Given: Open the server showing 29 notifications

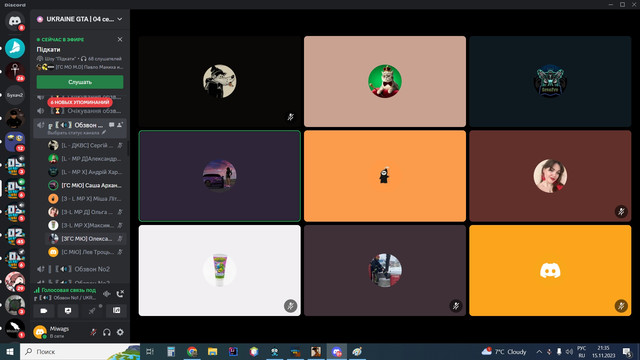Looking at the screenshot, I should point(15,282).
